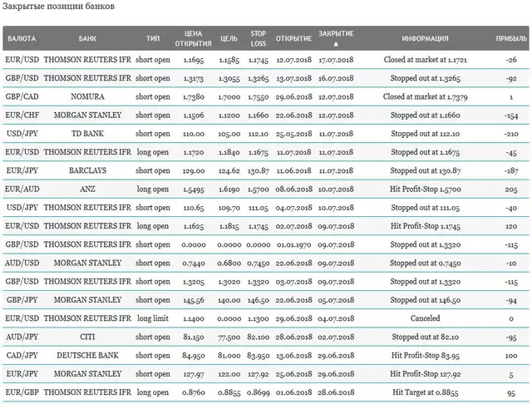Click 'Hit Profit-Stop 127.92' info
The height and width of the screenshot is (404, 532).
pos(426,374)
